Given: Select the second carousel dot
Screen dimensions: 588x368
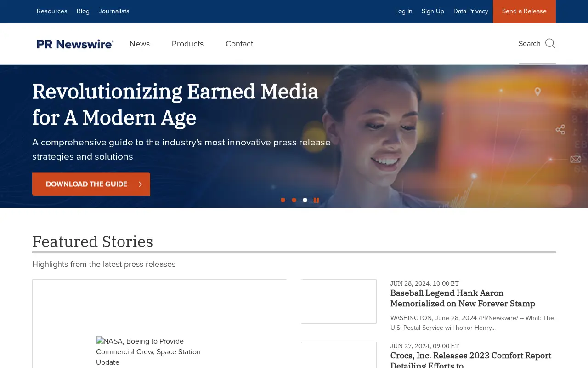Looking at the screenshot, I should click(294, 200).
